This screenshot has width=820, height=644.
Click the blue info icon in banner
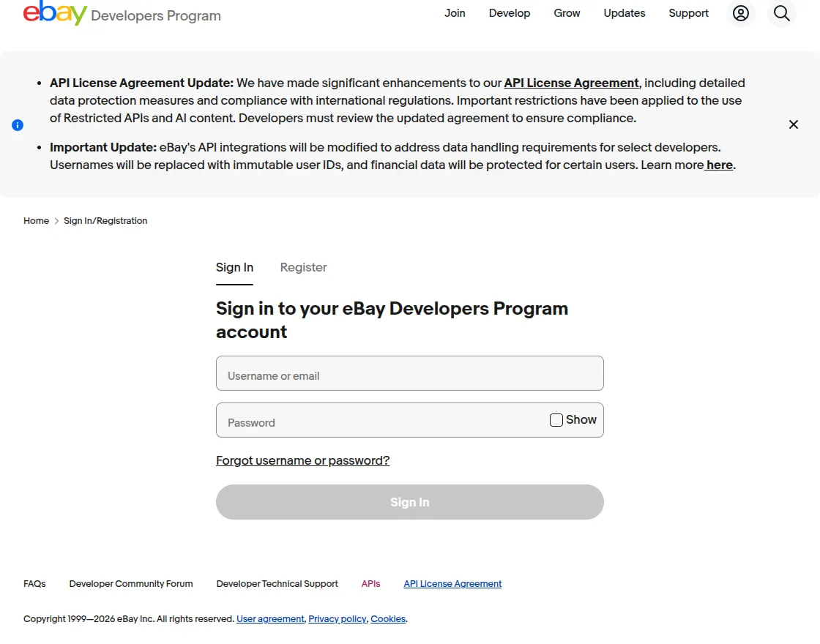point(18,125)
